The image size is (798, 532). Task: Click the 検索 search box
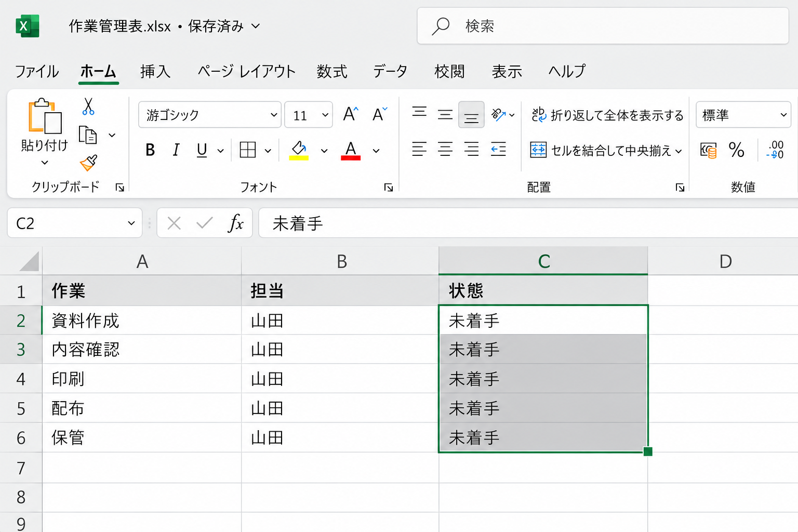(603, 26)
